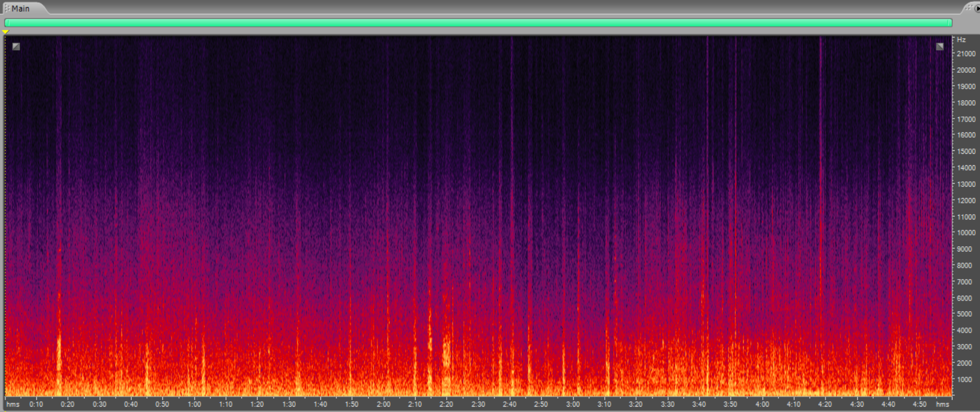Click the 3:10 mark on the time ruler
The width and height of the screenshot is (980, 412).
604,404
